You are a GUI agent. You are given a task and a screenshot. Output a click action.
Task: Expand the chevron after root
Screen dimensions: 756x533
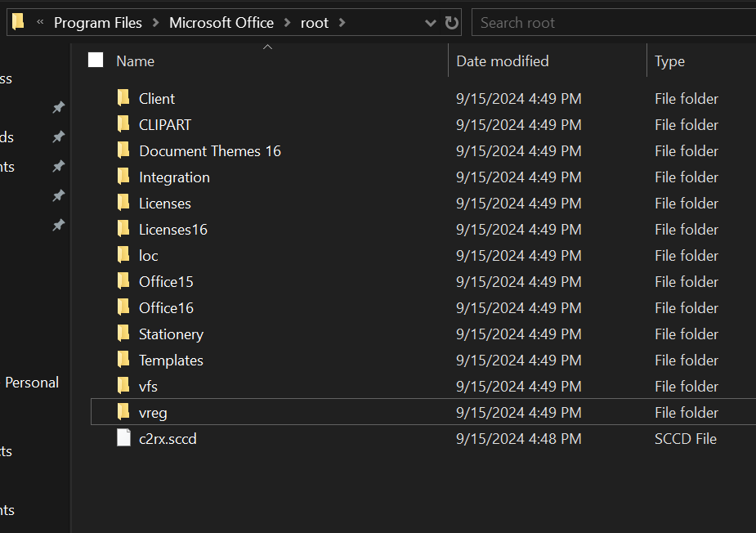342,23
